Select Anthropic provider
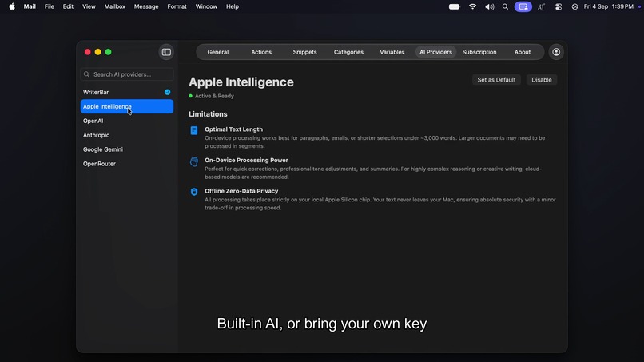This screenshot has width=644, height=362. 127,135
